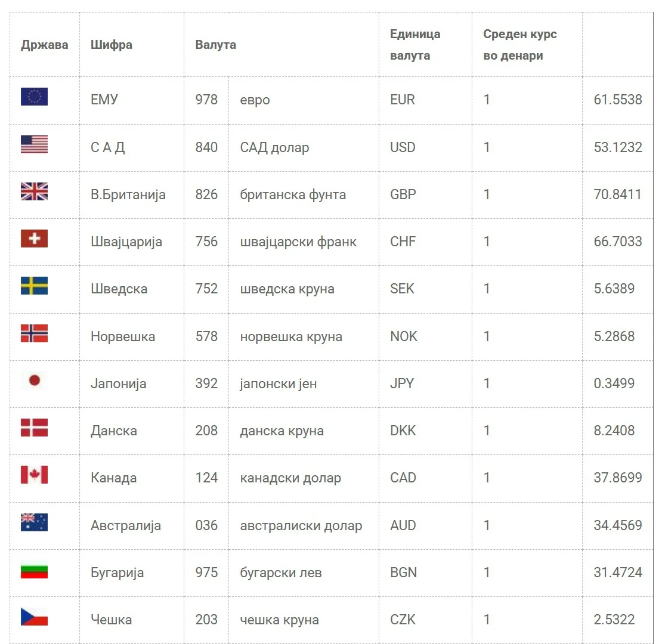Click the Denmark flag icon
The image size is (662, 644).
[34, 428]
